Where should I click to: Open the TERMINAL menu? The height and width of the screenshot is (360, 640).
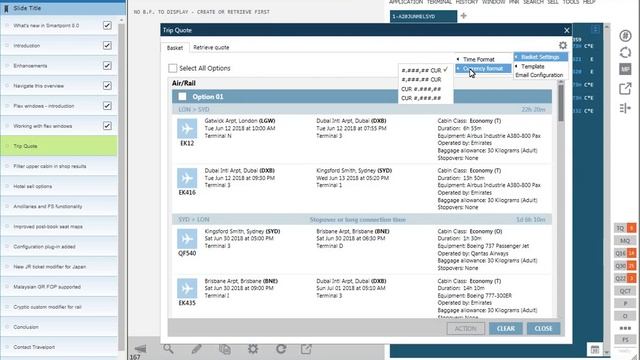coord(439,2)
